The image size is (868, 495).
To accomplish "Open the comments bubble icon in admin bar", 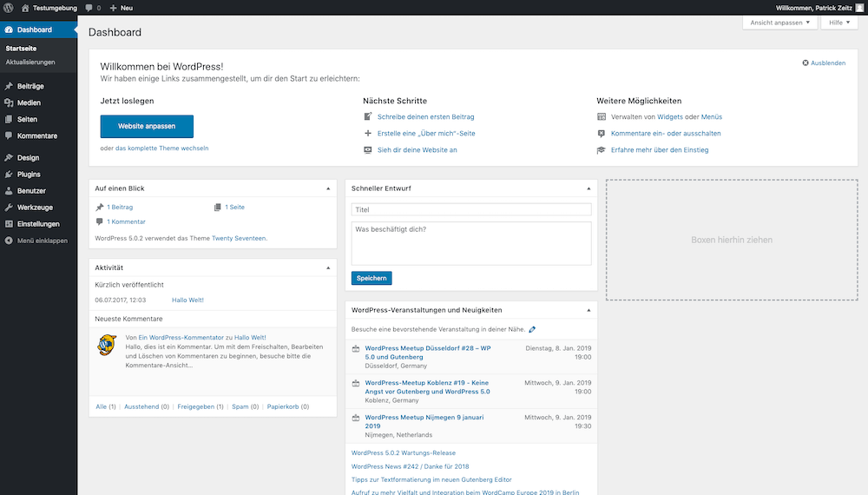I will pyautogui.click(x=89, y=8).
